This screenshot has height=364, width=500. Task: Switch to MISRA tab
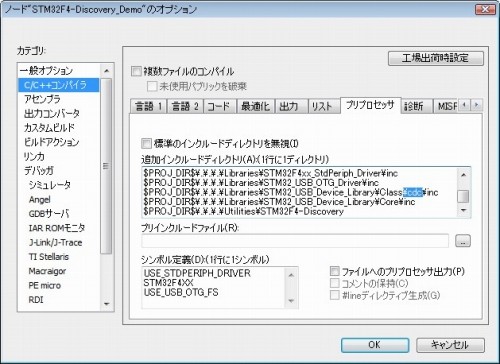(x=446, y=107)
